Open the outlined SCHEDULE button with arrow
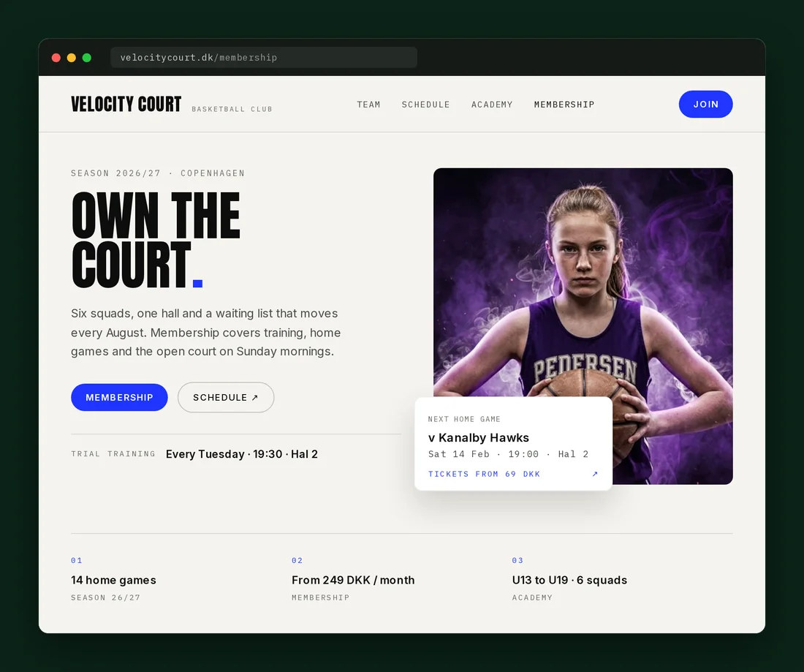 pos(226,397)
